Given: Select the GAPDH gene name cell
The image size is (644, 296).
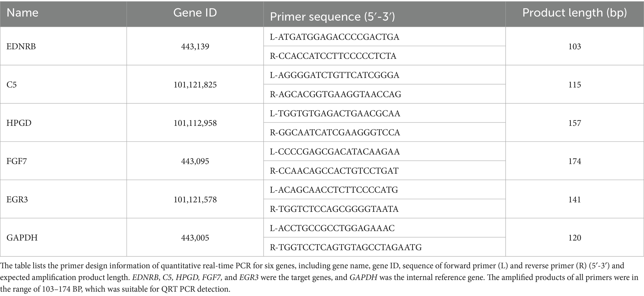Looking at the screenshot, I should pos(22,238).
